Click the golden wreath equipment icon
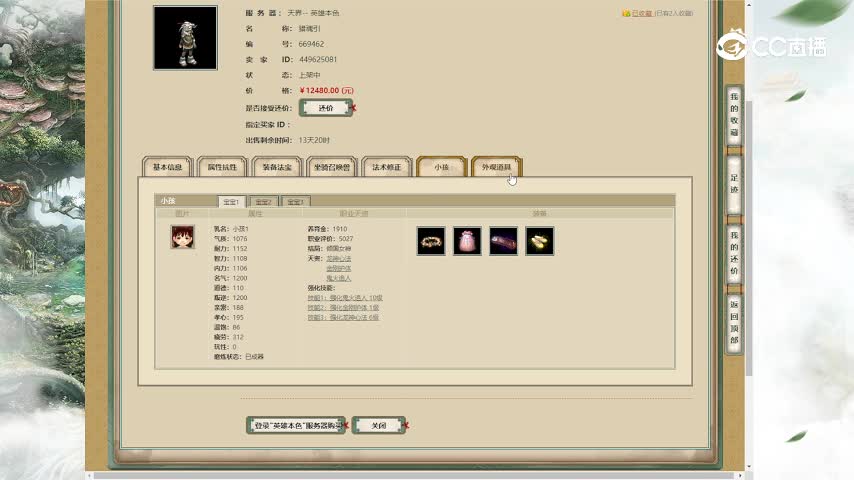 click(x=431, y=241)
